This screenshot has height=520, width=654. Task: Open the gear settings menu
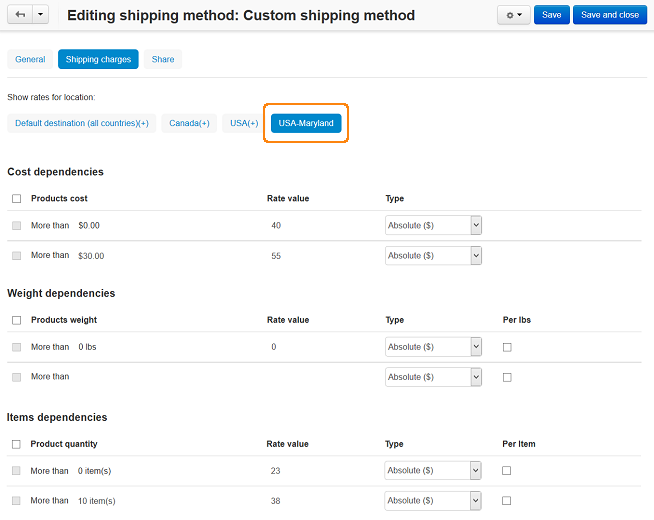pos(513,15)
